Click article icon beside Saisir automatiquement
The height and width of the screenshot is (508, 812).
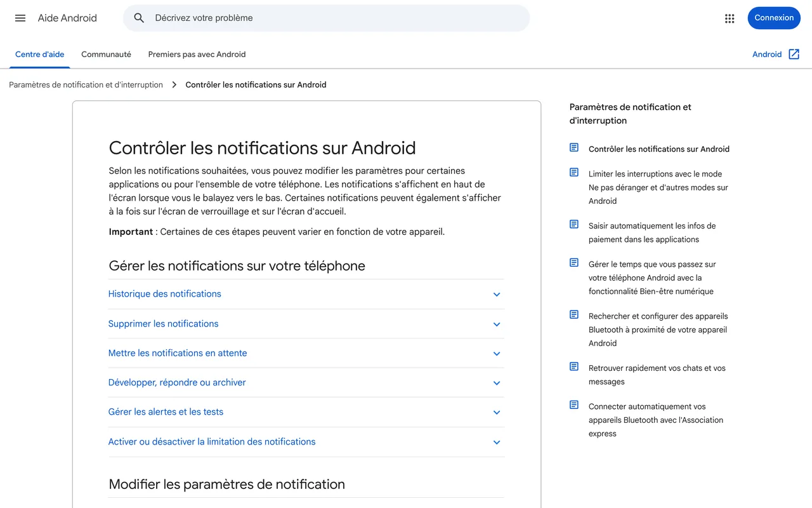pyautogui.click(x=574, y=225)
